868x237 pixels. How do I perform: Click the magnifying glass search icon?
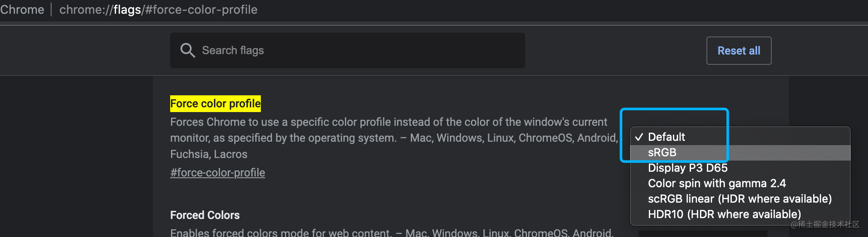[187, 50]
